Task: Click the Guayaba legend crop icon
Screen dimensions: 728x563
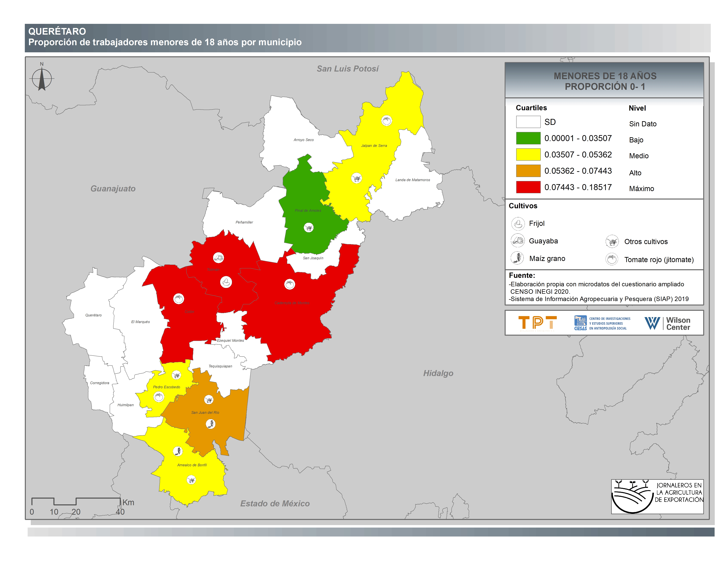Action: (518, 240)
